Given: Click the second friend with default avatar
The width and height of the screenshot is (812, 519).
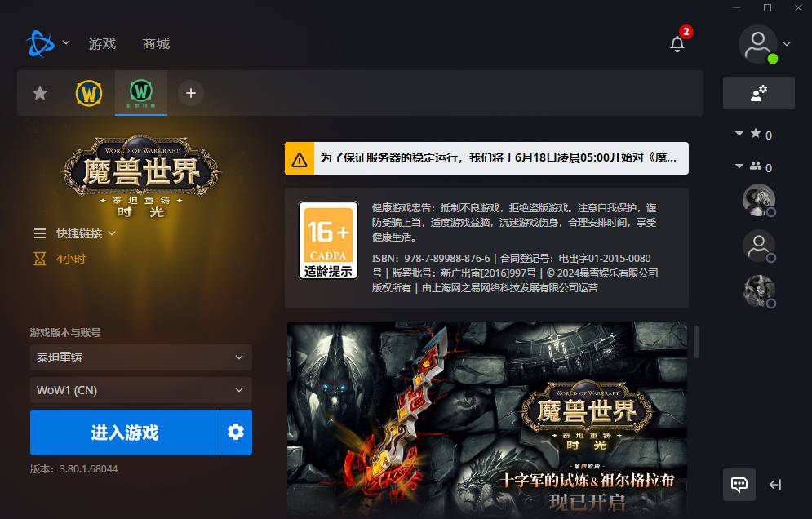Looking at the screenshot, I should pyautogui.click(x=759, y=246).
